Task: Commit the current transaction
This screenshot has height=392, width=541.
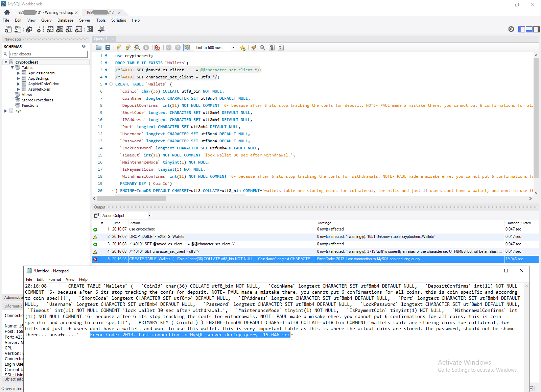Action: pos(168,48)
